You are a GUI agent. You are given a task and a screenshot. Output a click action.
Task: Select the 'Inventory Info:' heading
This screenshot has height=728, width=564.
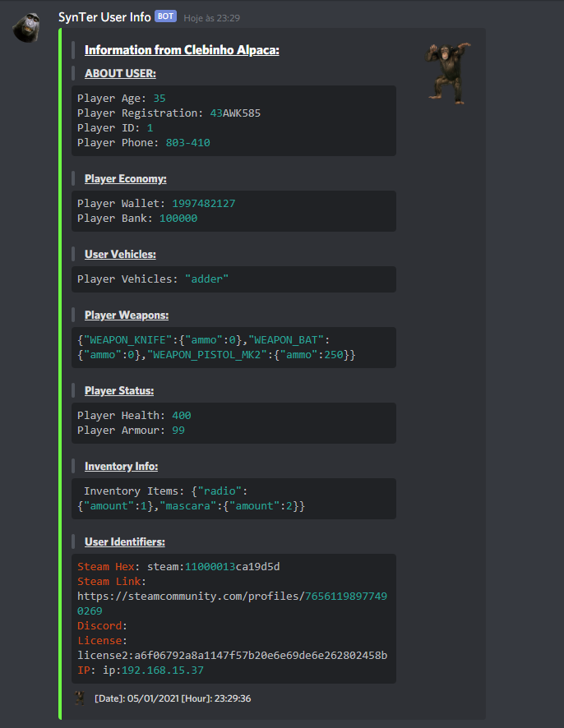(x=121, y=467)
